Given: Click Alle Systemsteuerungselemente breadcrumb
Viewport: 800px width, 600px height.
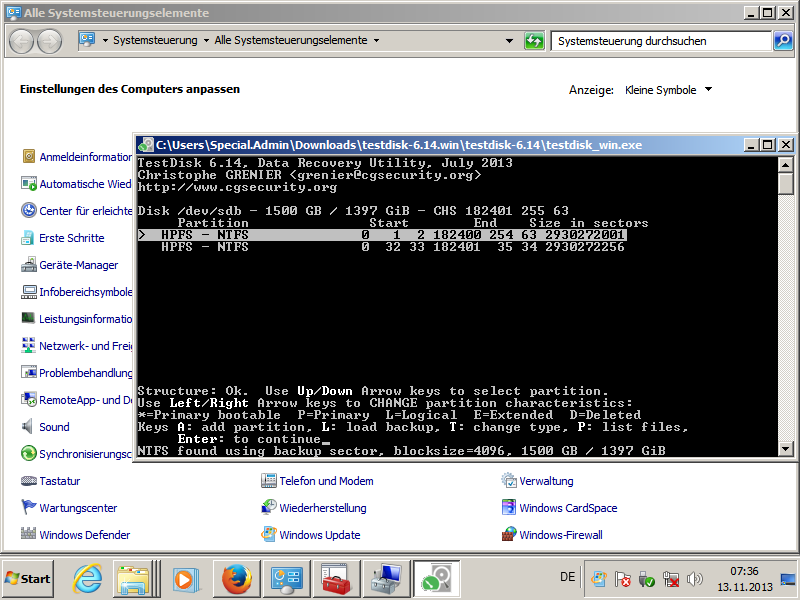Looking at the screenshot, I should click(x=291, y=40).
